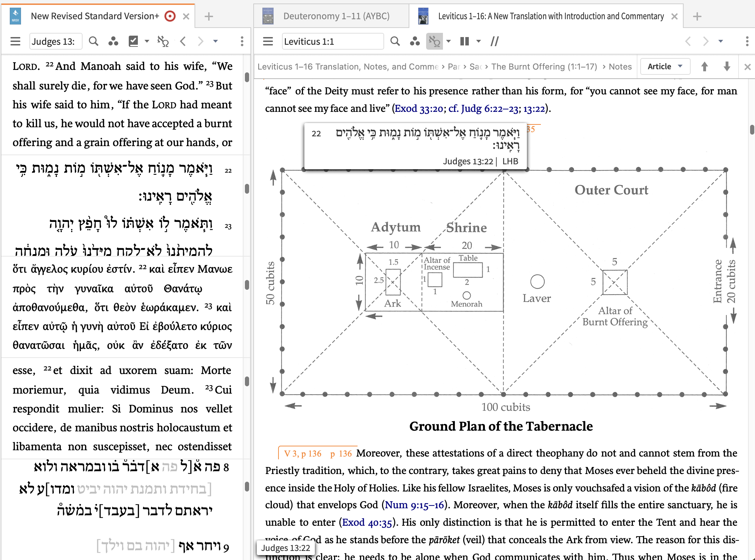Click the Leviticus 1:1 reference box
755x560 pixels.
333,42
